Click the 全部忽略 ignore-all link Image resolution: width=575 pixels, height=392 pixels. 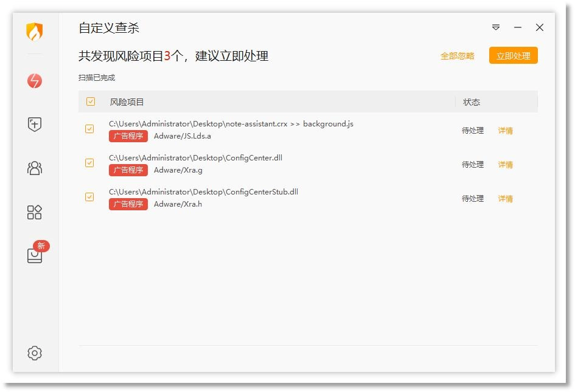[x=457, y=55]
